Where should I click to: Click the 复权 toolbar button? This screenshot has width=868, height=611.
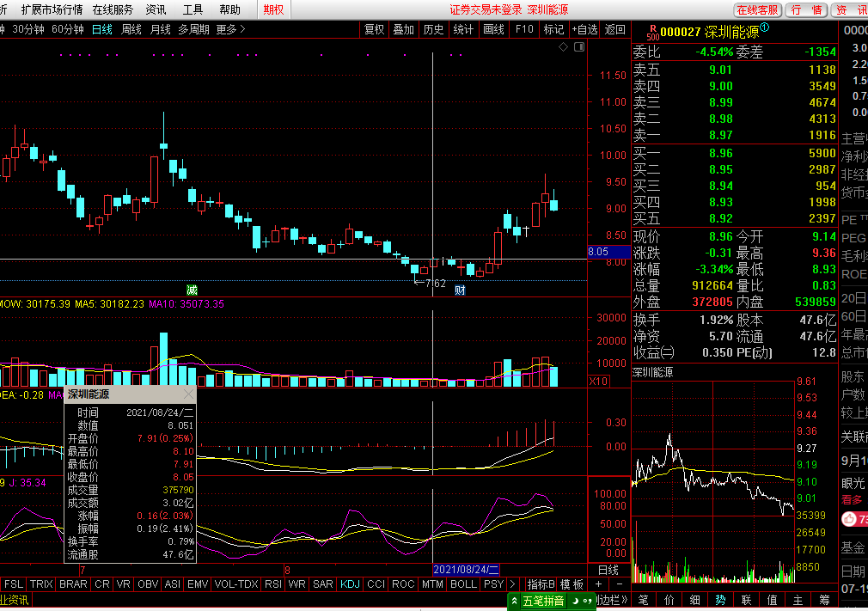(374, 29)
